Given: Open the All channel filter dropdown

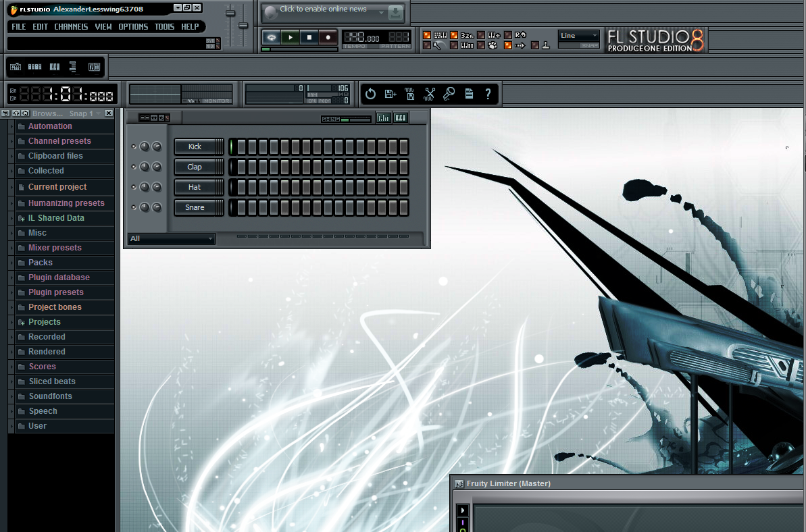Looking at the screenshot, I should (x=171, y=238).
